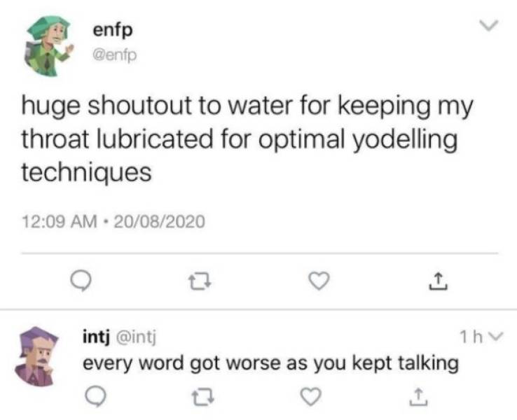Screen dimensions: 517x420
Task: Click the @enfp handle
Action: tap(114, 55)
